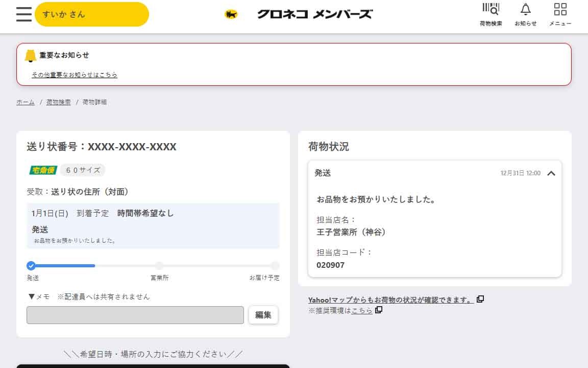Viewport: 588px width, 368px height.
Task: Click the クロネコメンバーズ title logo
Action: tap(314, 14)
